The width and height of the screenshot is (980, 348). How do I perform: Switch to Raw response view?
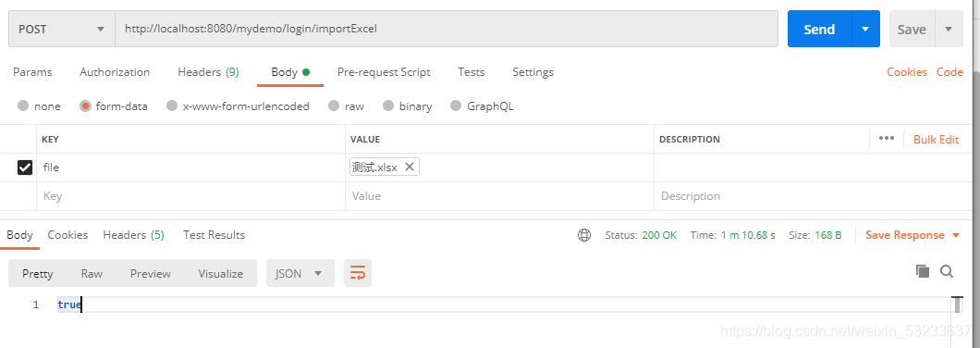click(x=92, y=274)
